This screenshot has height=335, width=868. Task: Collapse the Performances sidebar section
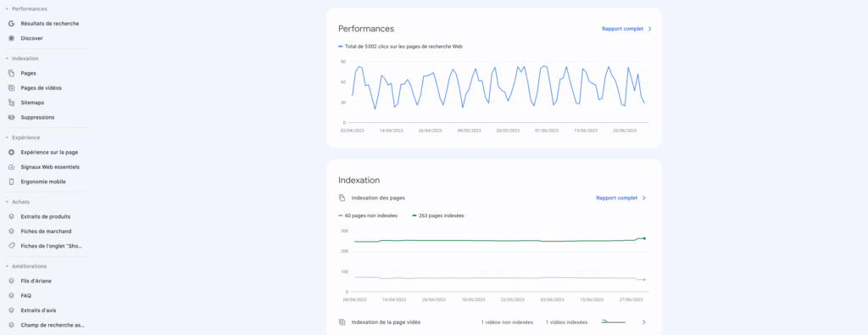coord(7,8)
